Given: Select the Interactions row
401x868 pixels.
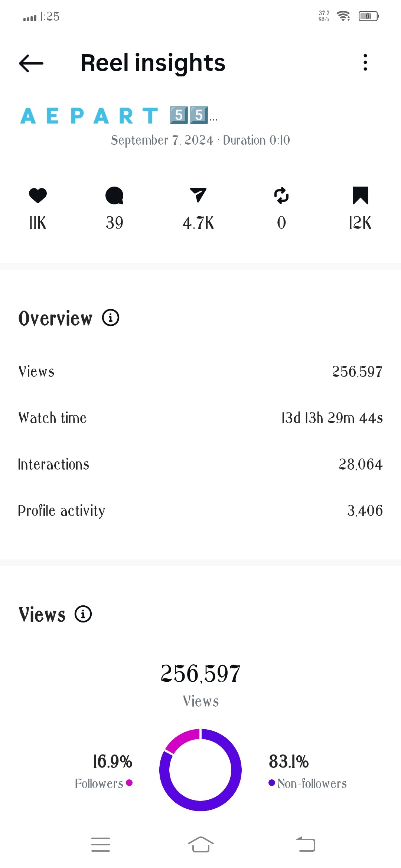Looking at the screenshot, I should (200, 464).
